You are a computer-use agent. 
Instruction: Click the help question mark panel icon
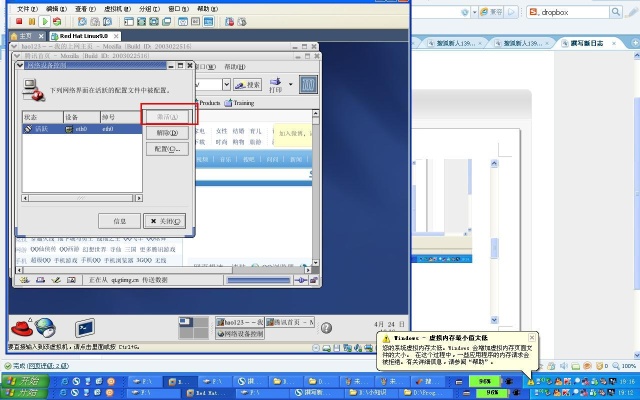[326, 328]
